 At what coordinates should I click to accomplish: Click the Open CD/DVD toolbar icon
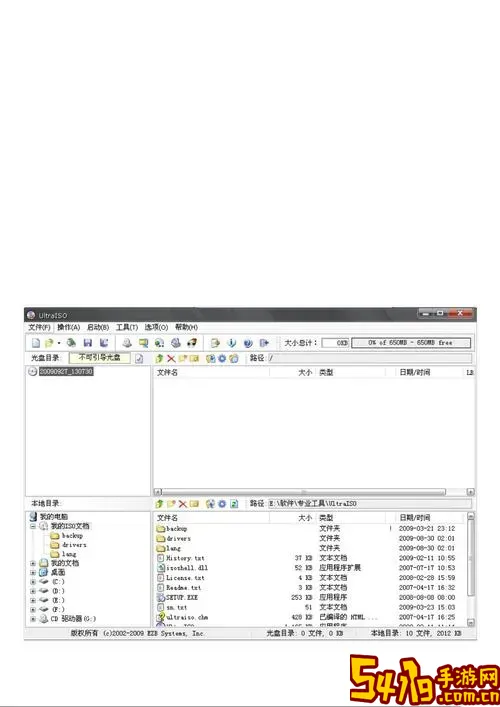tap(71, 343)
